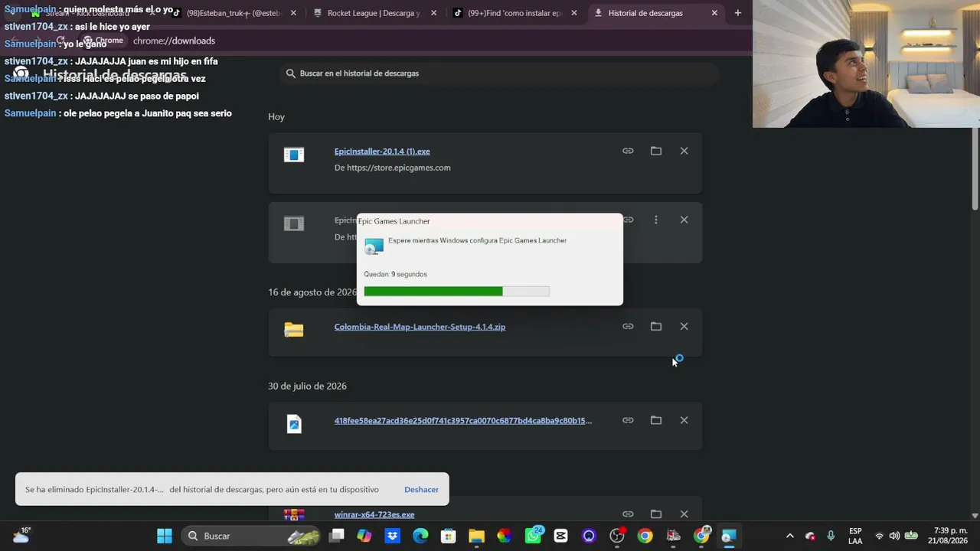
Task: Click the 'Quedan: 9 segundos' text in dialog
Action: (x=395, y=274)
